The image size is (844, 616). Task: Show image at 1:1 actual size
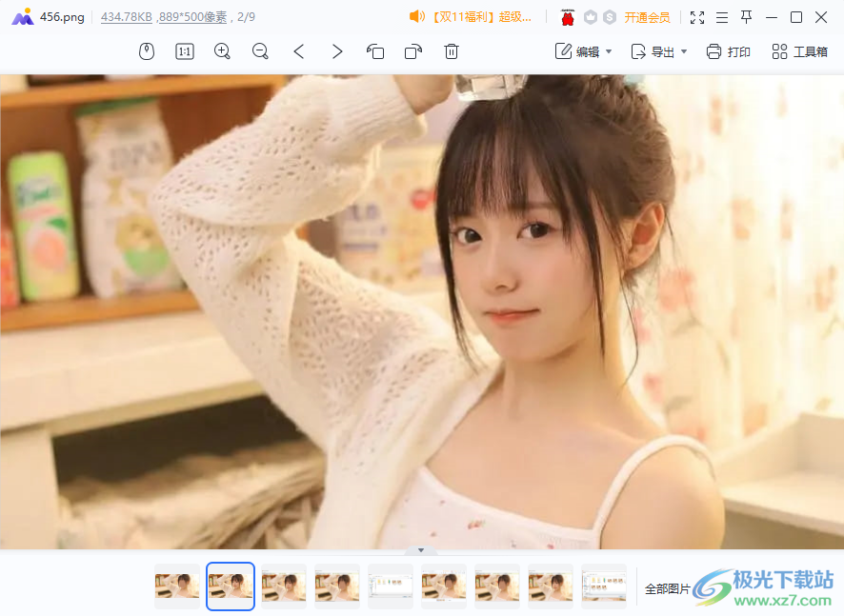pos(185,51)
